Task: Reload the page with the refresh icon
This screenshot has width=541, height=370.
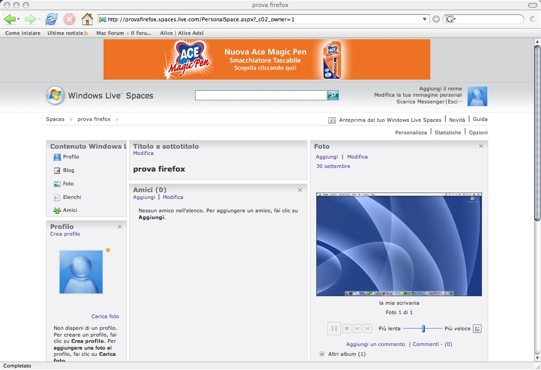Action: point(51,19)
